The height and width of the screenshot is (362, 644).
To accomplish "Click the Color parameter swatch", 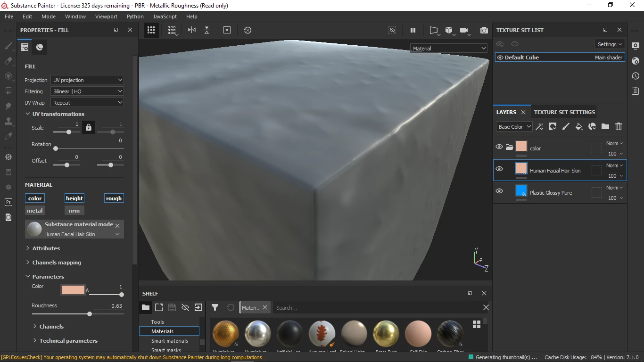I will [x=73, y=290].
